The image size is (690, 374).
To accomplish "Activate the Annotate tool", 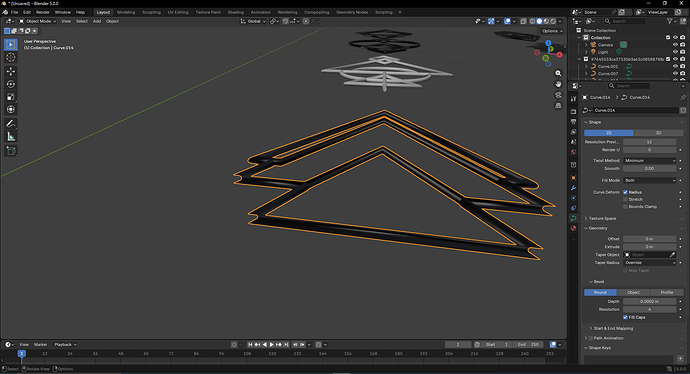I will (x=11, y=124).
